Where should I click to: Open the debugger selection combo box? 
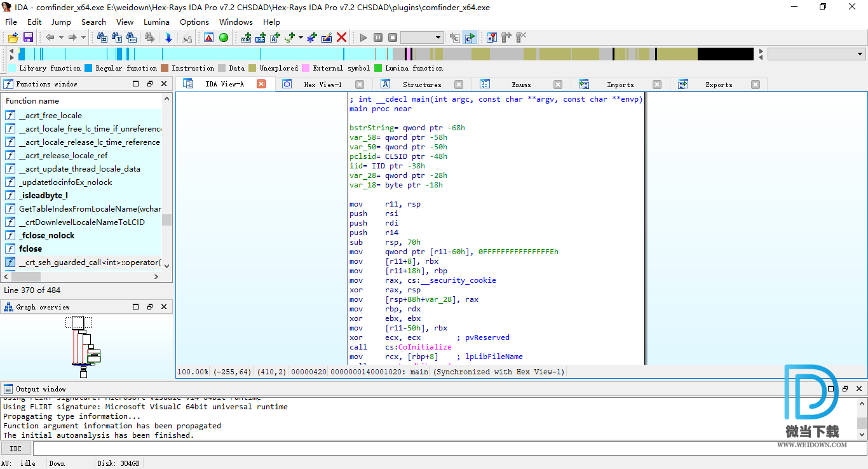(422, 37)
